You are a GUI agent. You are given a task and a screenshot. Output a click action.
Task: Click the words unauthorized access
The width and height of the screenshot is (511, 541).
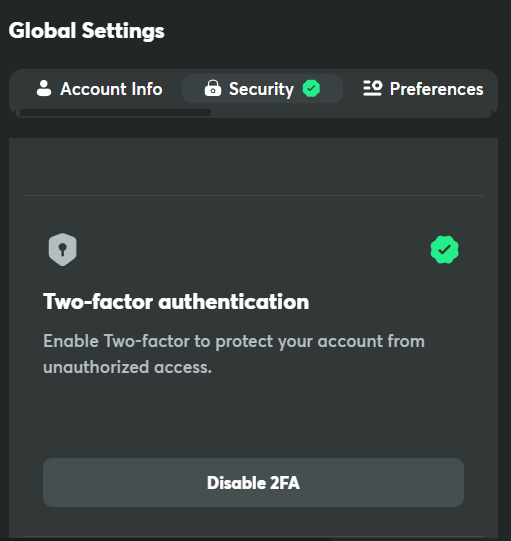pyautogui.click(x=127, y=367)
